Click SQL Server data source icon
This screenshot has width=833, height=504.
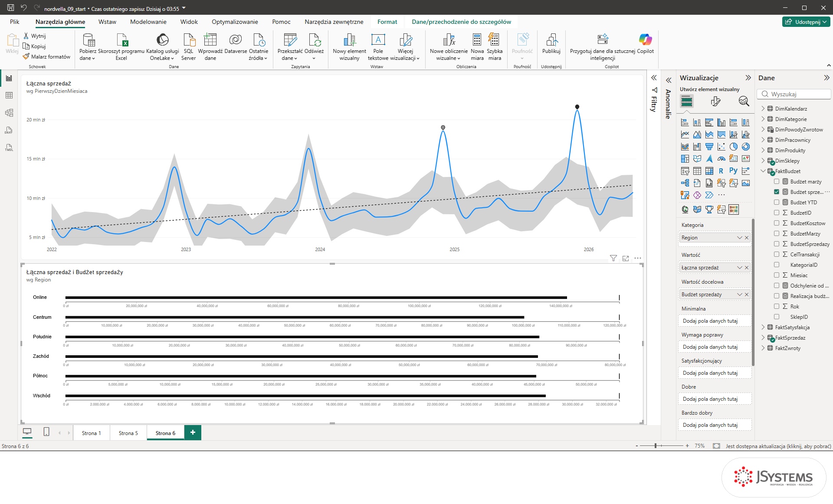[189, 47]
